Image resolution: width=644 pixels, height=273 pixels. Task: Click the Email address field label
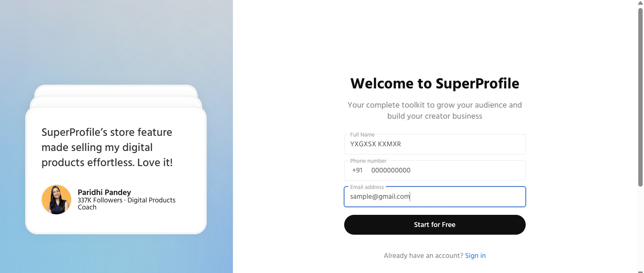point(367,187)
